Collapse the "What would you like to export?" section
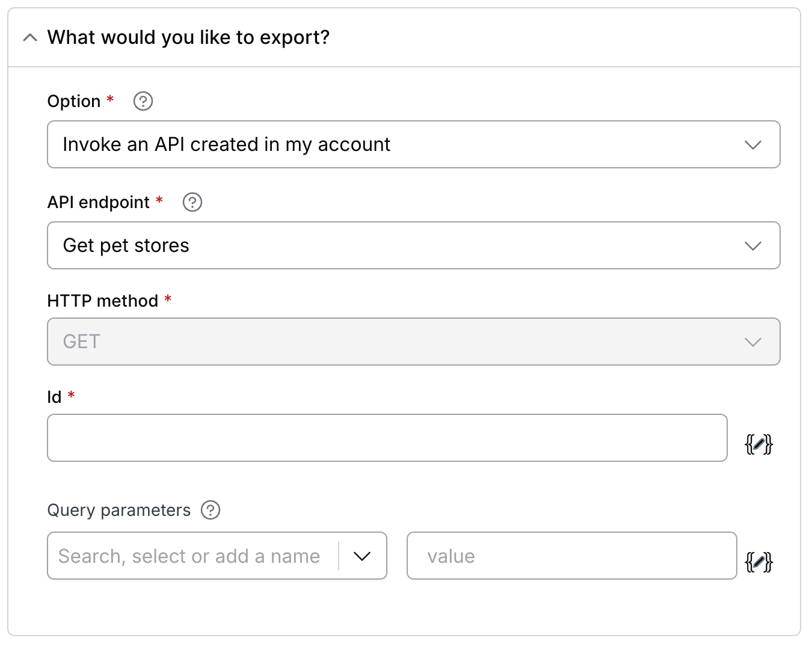 coord(29,37)
